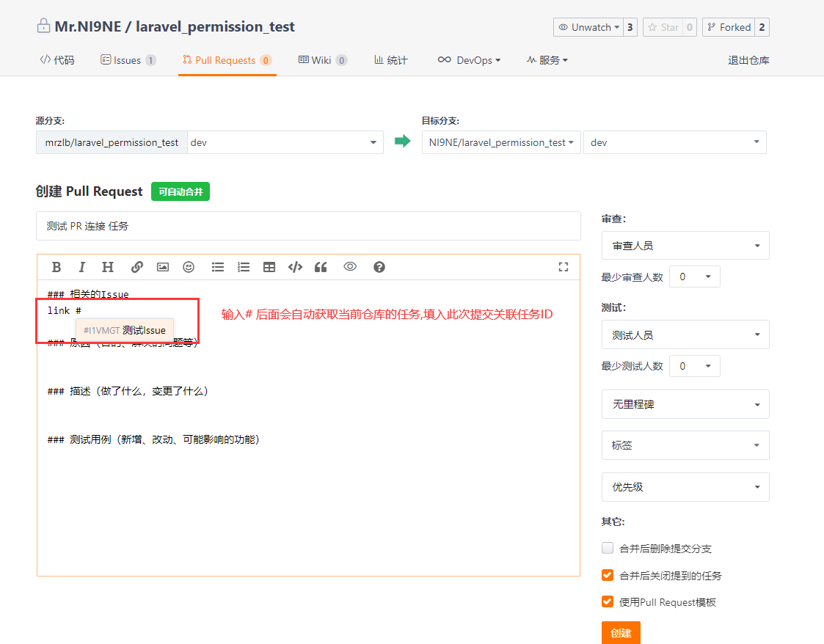Image resolution: width=824 pixels, height=644 pixels.
Task: Enable delete branch after merge checkbox
Action: click(x=608, y=548)
